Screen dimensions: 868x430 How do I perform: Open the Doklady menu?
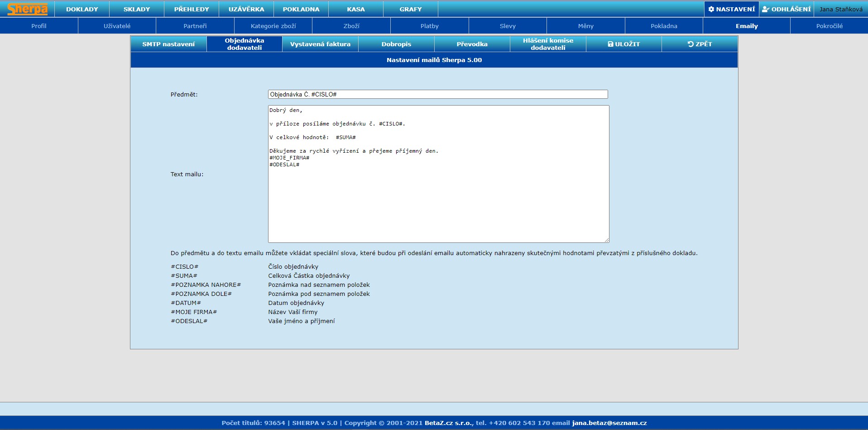tap(82, 9)
